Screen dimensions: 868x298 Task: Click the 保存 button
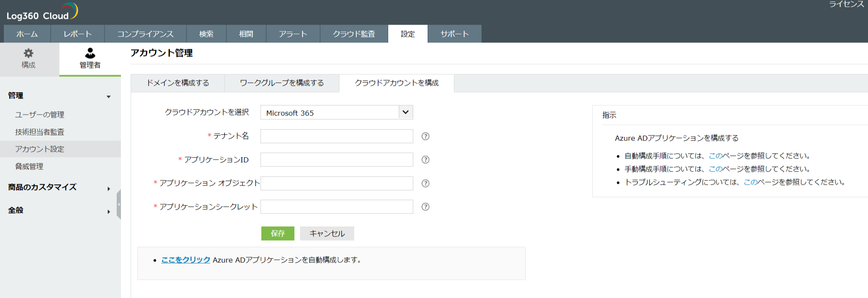tap(278, 233)
